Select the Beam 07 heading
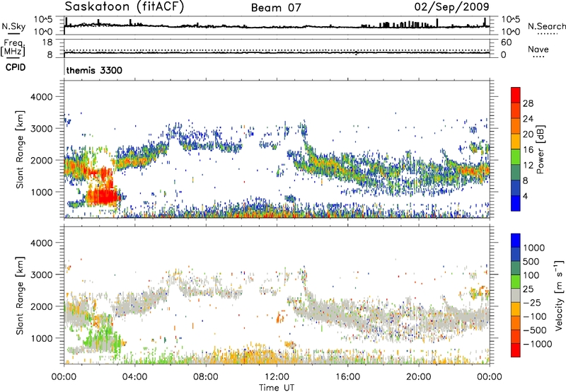The height and width of the screenshot is (392, 566). click(x=276, y=8)
